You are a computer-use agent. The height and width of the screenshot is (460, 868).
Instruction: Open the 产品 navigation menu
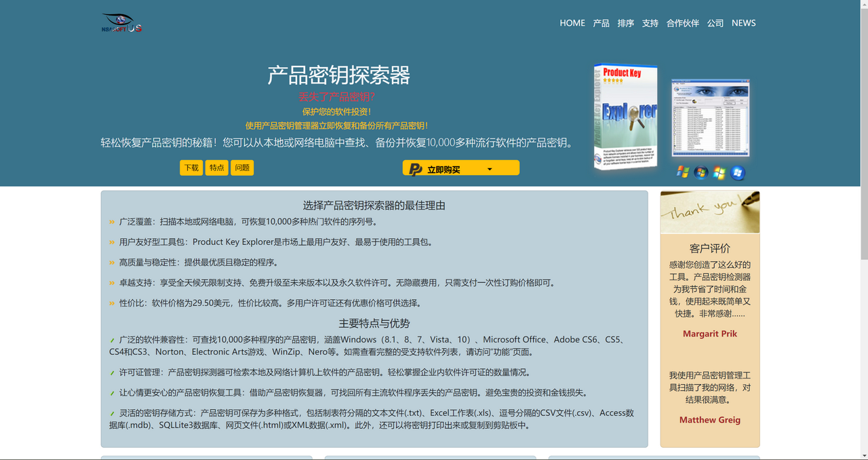(601, 23)
